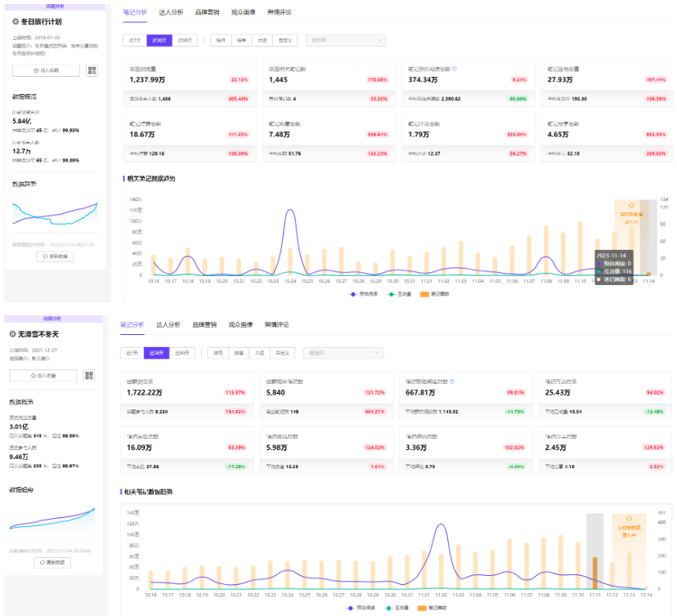Choose 按月 option in 无滑雪不冬天 panel
Screen dimensions: 677x616
point(218,353)
